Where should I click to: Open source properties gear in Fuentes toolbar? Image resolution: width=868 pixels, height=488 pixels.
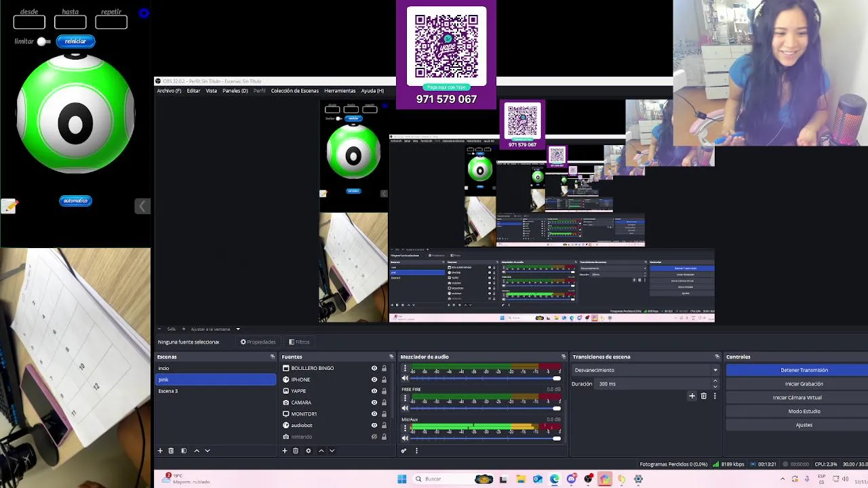(308, 451)
